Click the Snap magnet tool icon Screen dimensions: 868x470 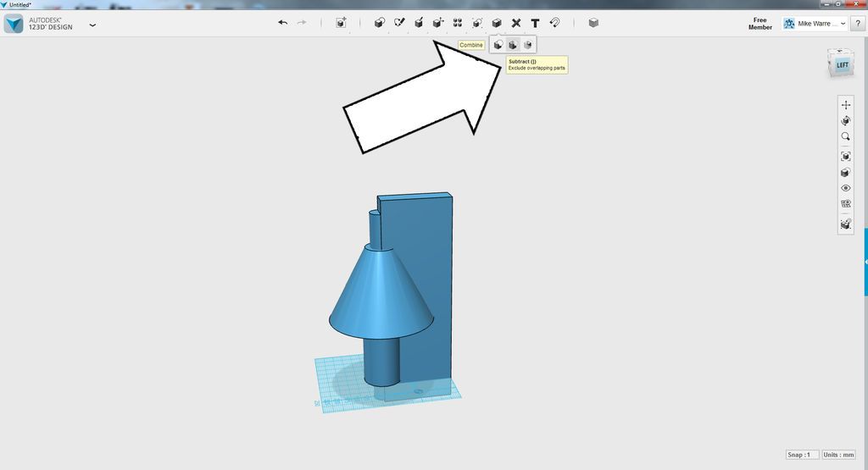pos(554,23)
